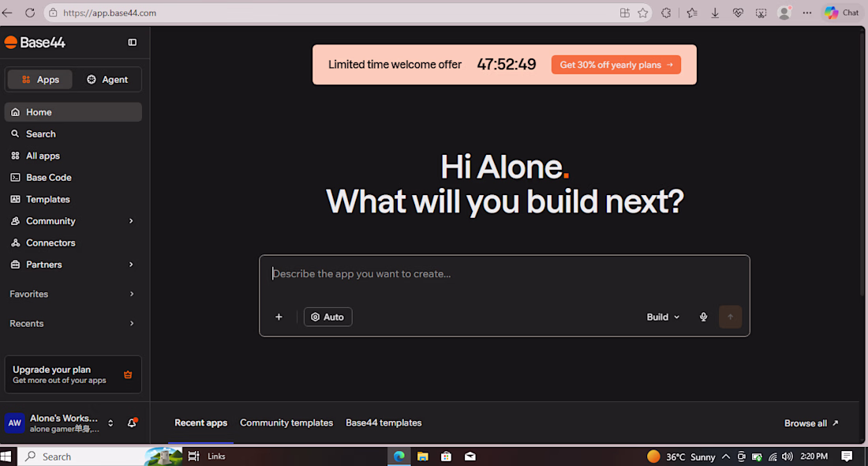The height and width of the screenshot is (466, 868).
Task: Open All apps in sidebar
Action: click(x=73, y=156)
